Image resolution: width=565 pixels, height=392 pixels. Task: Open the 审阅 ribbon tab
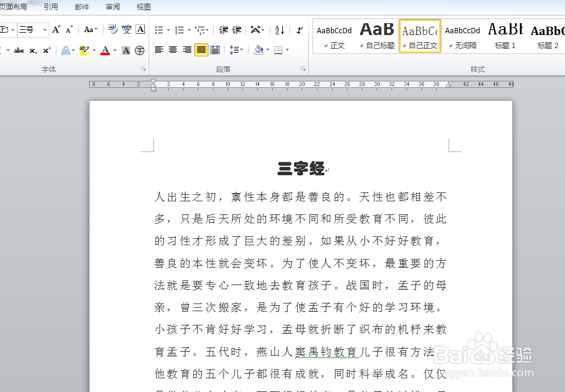[113, 7]
